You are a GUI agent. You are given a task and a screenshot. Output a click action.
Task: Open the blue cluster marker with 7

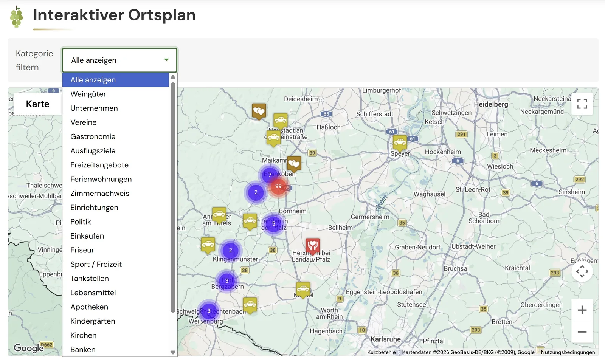[270, 175]
